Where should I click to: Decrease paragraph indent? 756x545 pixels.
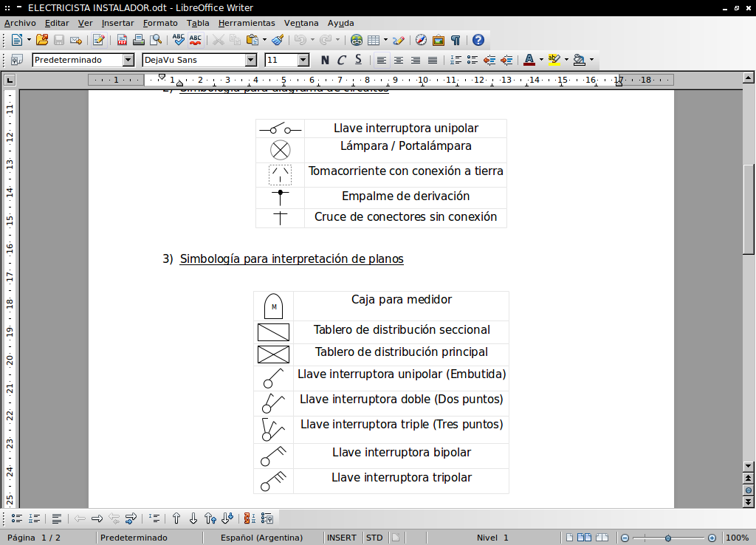(x=489, y=60)
